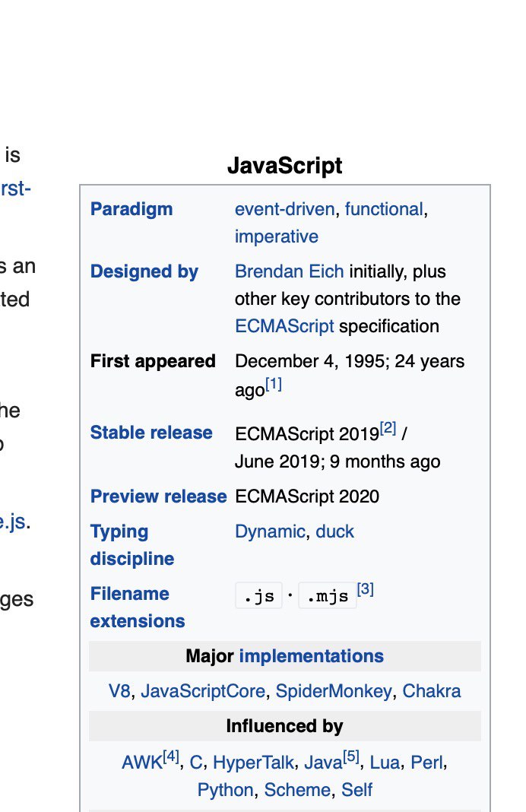The height and width of the screenshot is (812, 526).
Task: Open the C language link
Action: click(195, 763)
